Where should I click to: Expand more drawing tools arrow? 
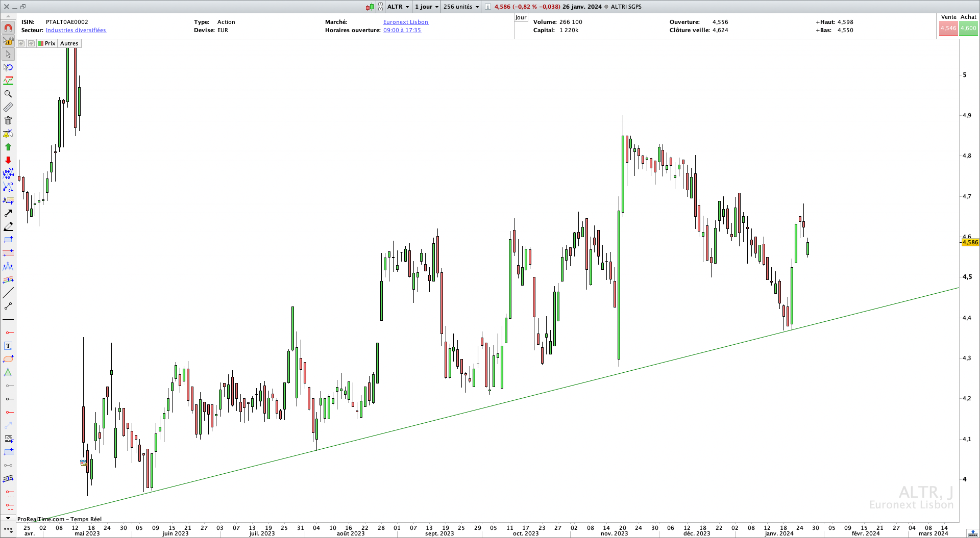click(x=8, y=518)
